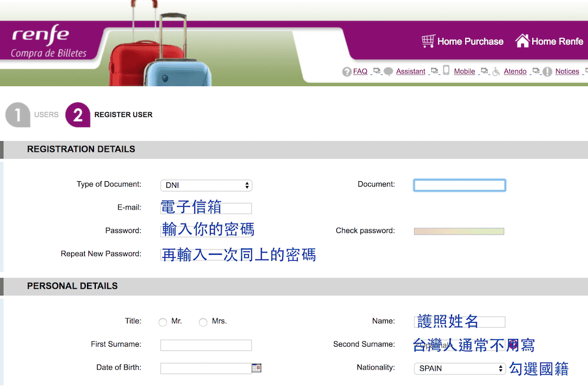Open the FAQ link
Viewport: 588px width, 389px height.
point(359,71)
